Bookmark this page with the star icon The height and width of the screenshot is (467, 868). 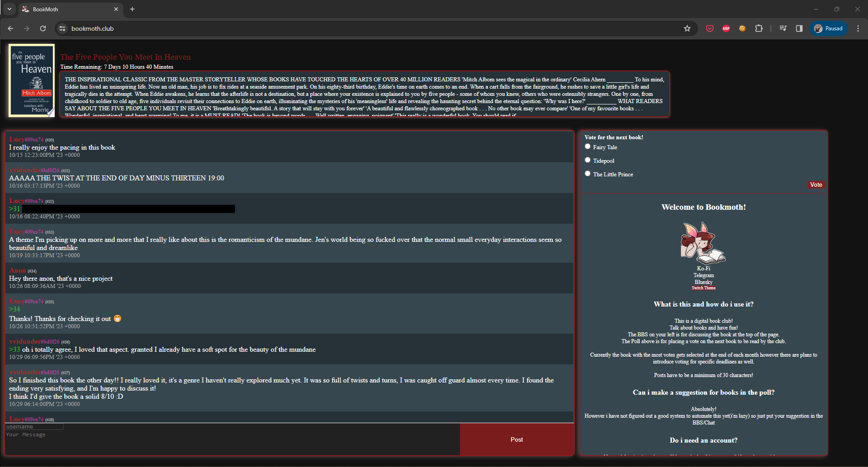687,28
